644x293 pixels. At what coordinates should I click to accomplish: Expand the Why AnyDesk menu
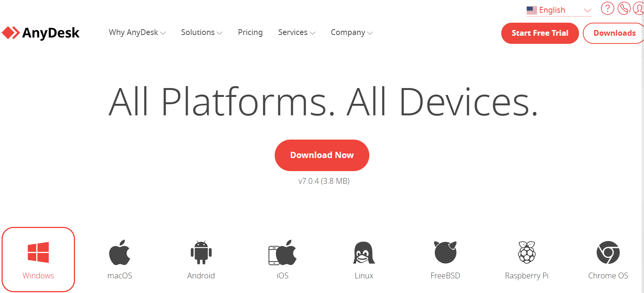click(x=137, y=32)
